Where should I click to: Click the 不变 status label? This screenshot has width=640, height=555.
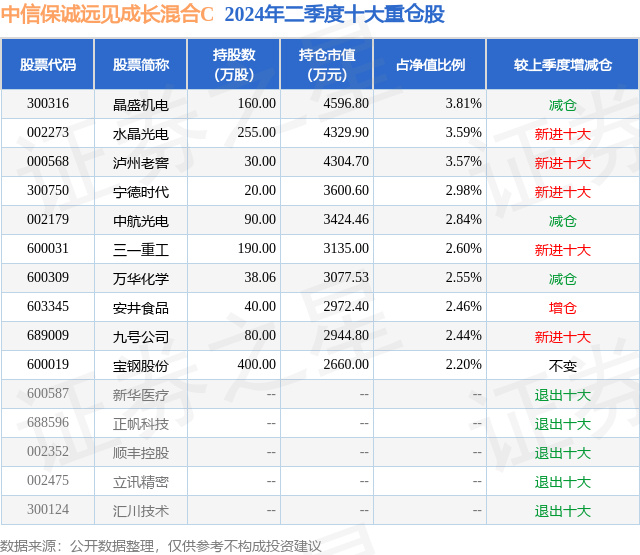point(563,366)
